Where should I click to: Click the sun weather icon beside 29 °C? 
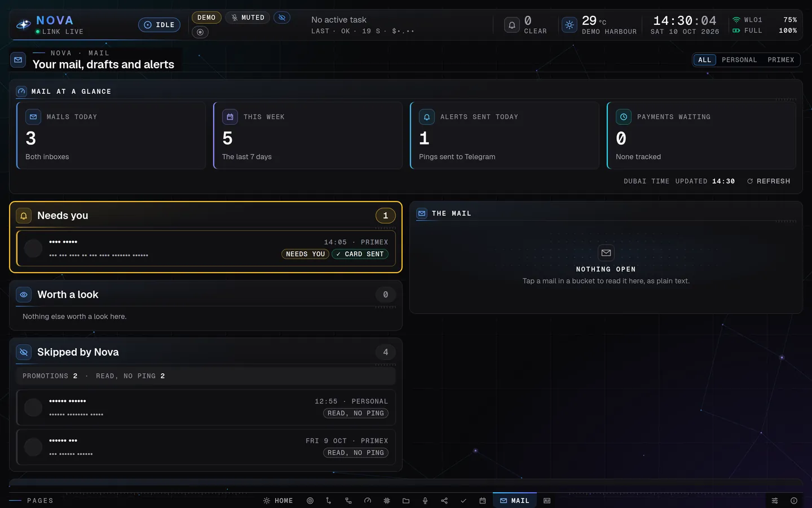tap(570, 25)
